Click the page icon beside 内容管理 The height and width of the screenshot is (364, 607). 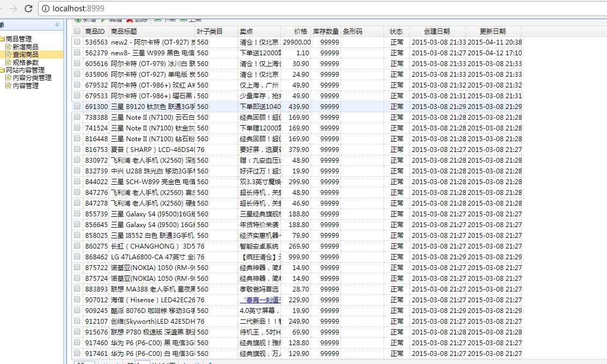(8, 85)
